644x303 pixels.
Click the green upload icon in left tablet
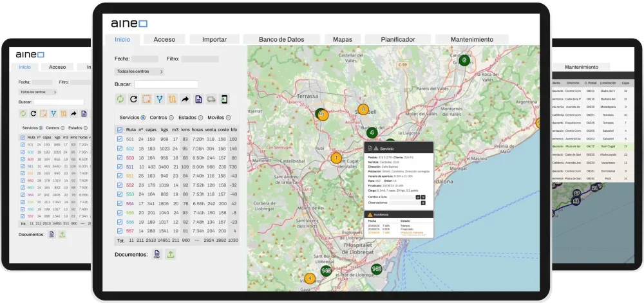[62, 235]
